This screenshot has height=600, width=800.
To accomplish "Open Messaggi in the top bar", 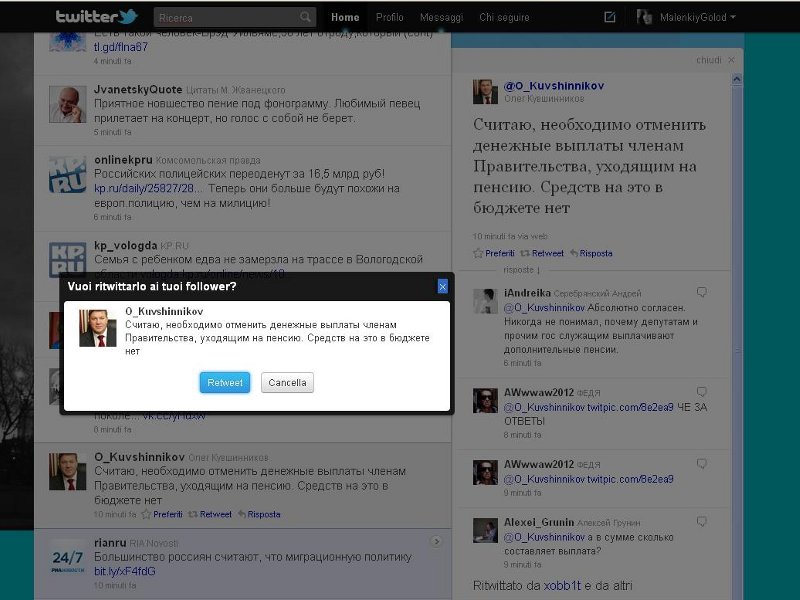I will (441, 17).
